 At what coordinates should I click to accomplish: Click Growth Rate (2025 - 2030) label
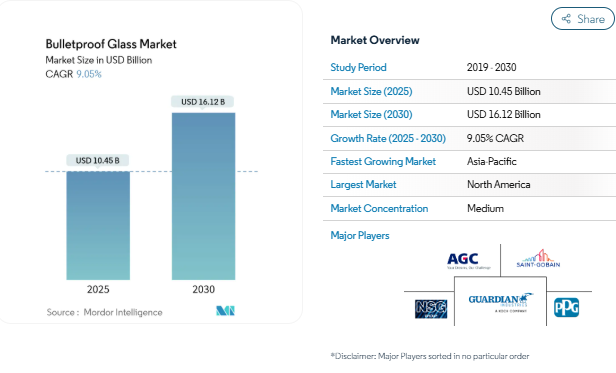(x=388, y=138)
